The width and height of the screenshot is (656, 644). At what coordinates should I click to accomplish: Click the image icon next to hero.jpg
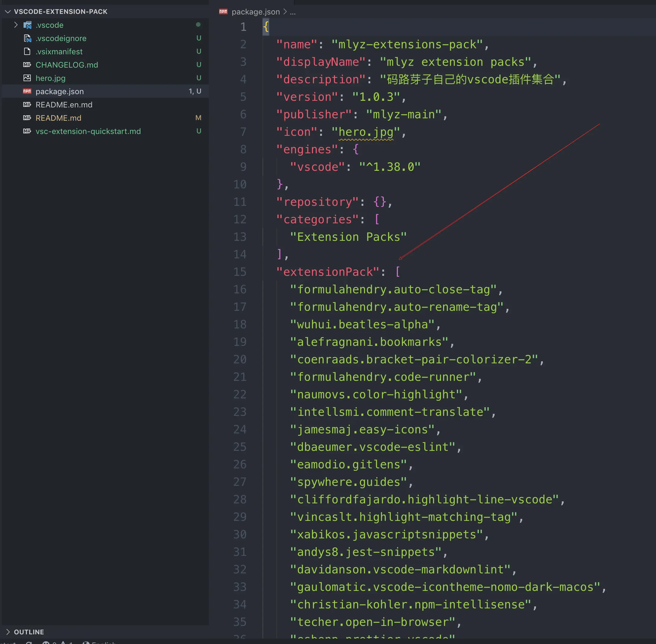[x=27, y=78]
